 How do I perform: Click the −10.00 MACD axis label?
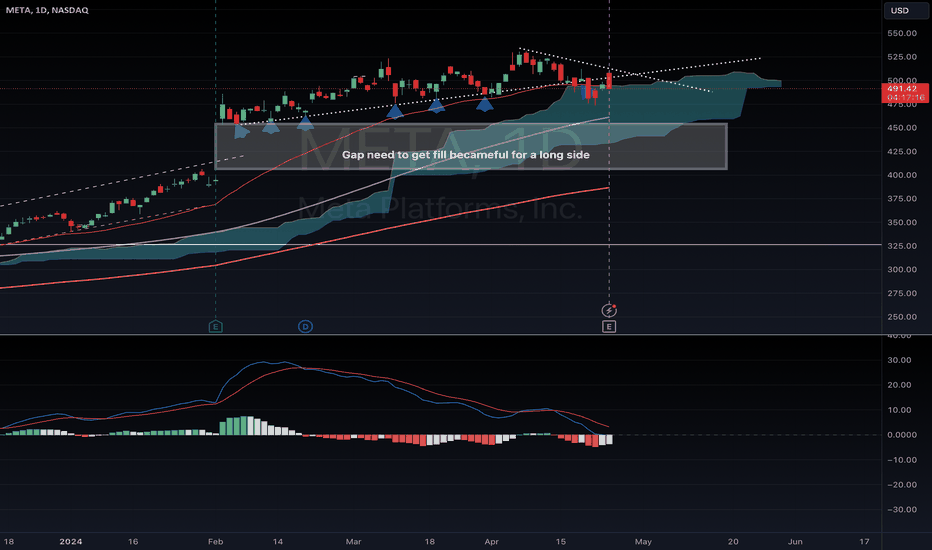(x=902, y=460)
